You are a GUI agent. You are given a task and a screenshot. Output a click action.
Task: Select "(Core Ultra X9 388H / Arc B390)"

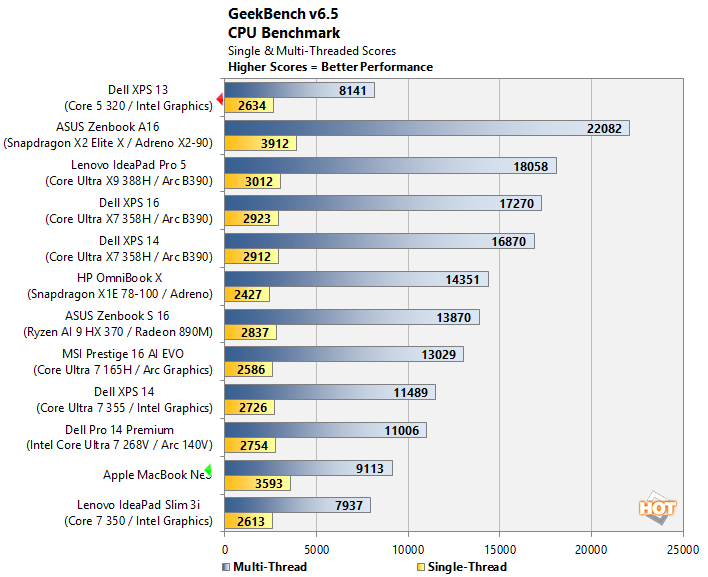[x=129, y=181]
